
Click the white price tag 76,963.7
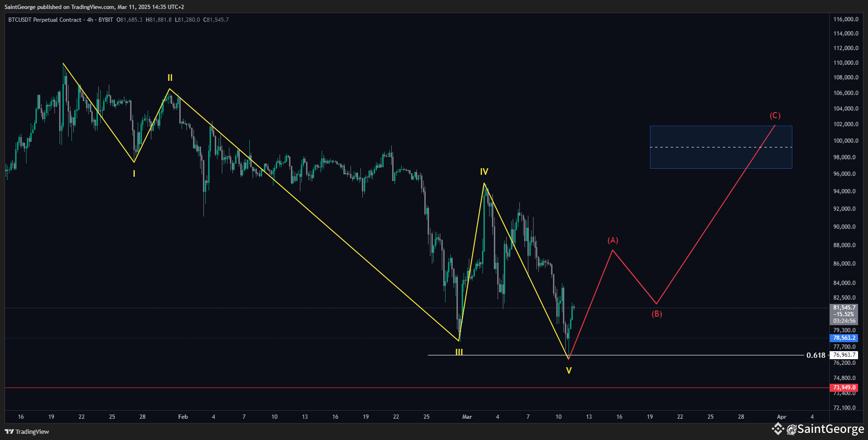[844, 355]
